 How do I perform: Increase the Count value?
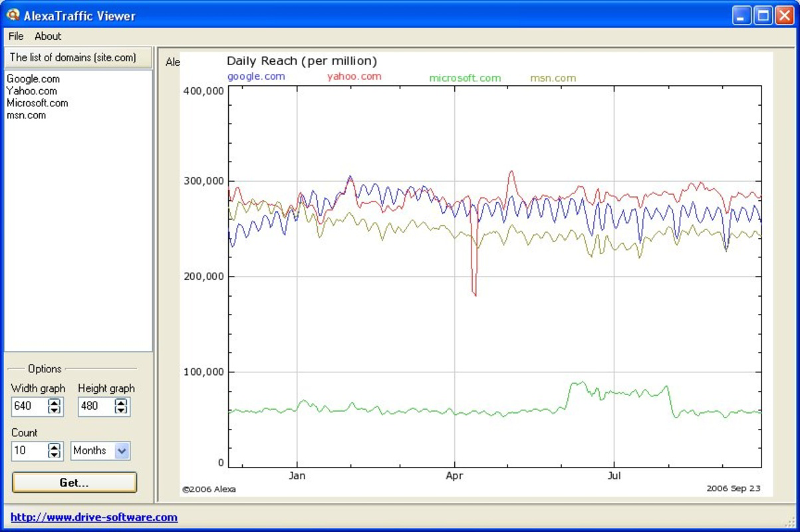click(55, 447)
